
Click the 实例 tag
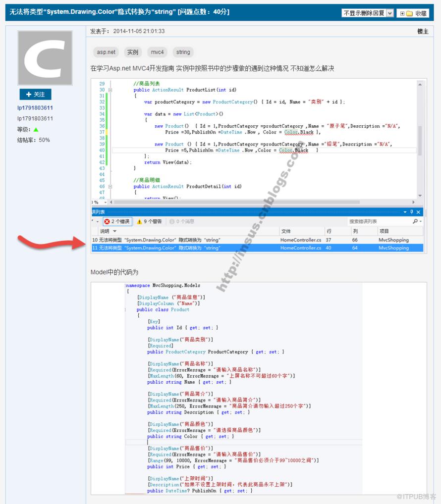[132, 52]
